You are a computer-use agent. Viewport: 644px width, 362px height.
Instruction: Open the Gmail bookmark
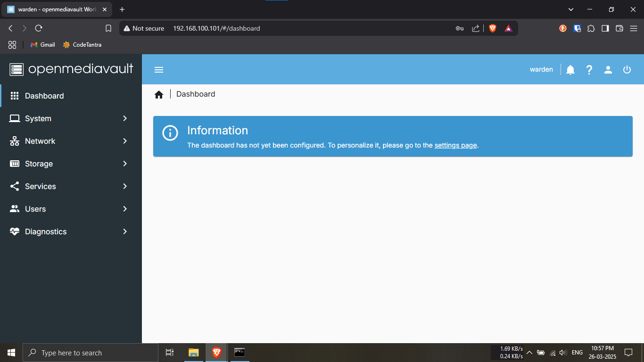(x=43, y=45)
